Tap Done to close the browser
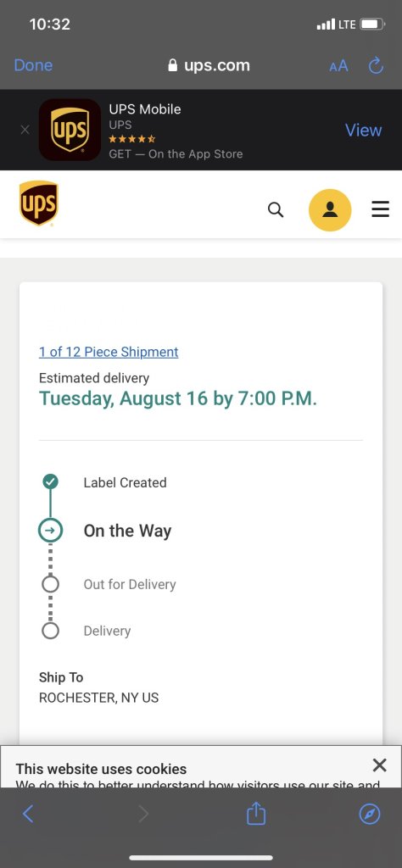The image size is (402, 868). pyautogui.click(x=33, y=65)
